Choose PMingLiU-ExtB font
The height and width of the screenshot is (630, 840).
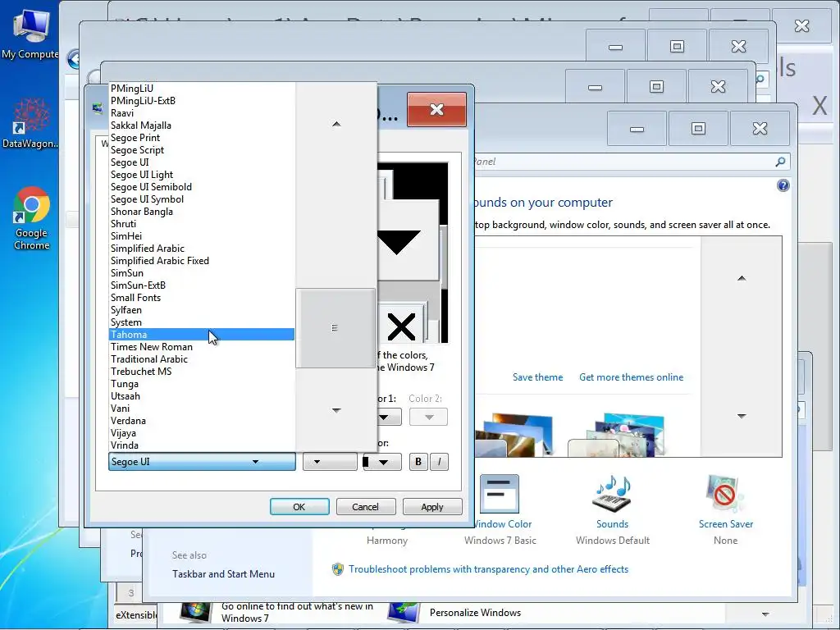[202, 101]
